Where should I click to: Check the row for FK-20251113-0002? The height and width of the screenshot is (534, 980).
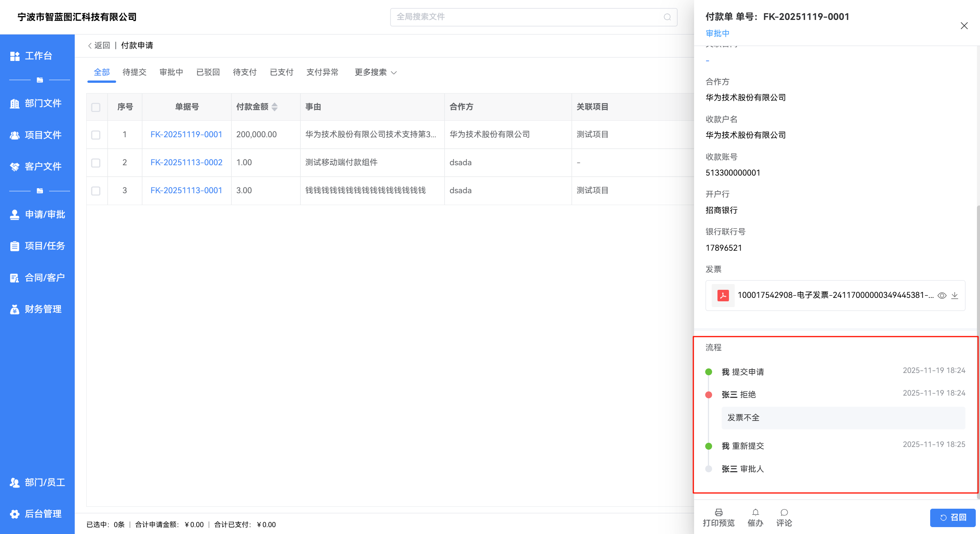pyautogui.click(x=96, y=163)
